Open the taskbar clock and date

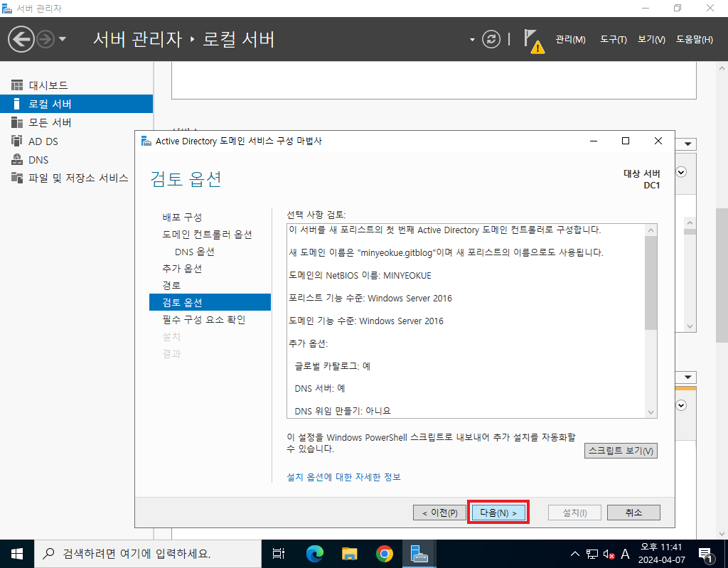click(662, 554)
